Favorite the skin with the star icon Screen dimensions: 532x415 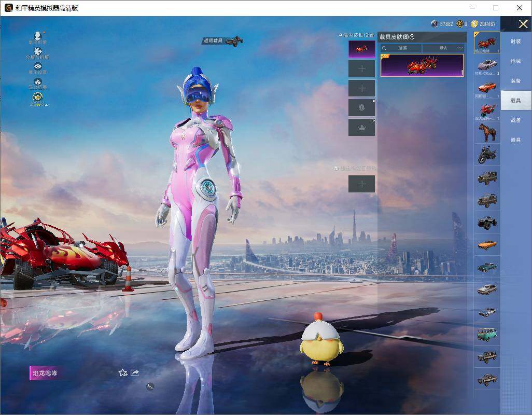(x=123, y=373)
